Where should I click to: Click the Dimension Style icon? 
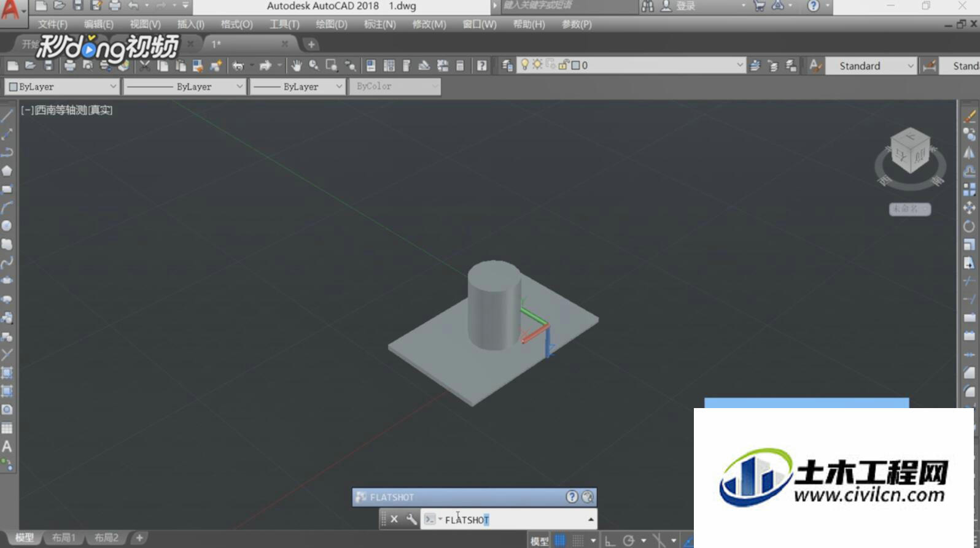[x=930, y=66]
